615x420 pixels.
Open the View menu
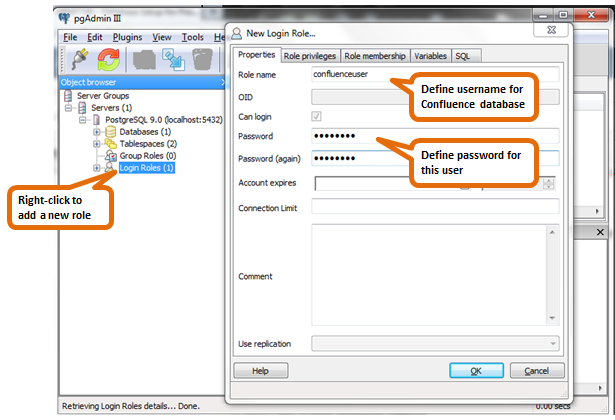[x=162, y=37]
